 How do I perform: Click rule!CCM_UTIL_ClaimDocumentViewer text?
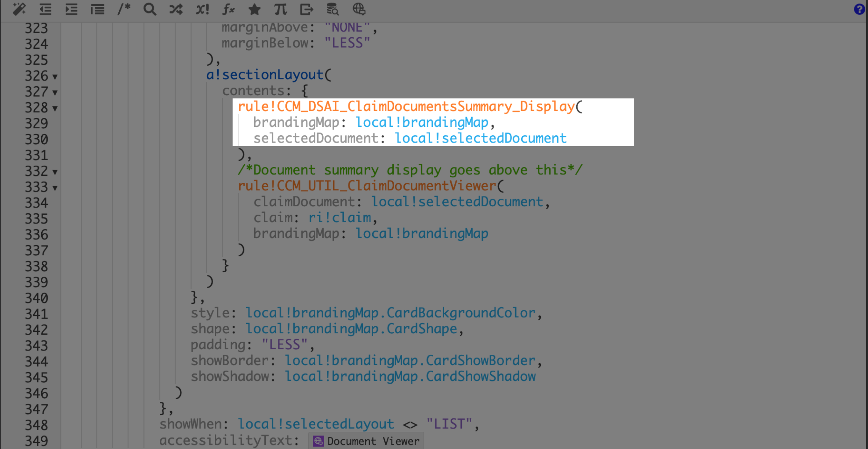[367, 186]
